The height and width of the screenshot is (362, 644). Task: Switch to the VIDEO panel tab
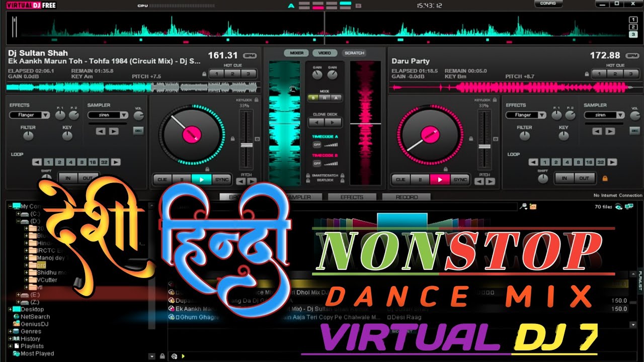coord(325,53)
